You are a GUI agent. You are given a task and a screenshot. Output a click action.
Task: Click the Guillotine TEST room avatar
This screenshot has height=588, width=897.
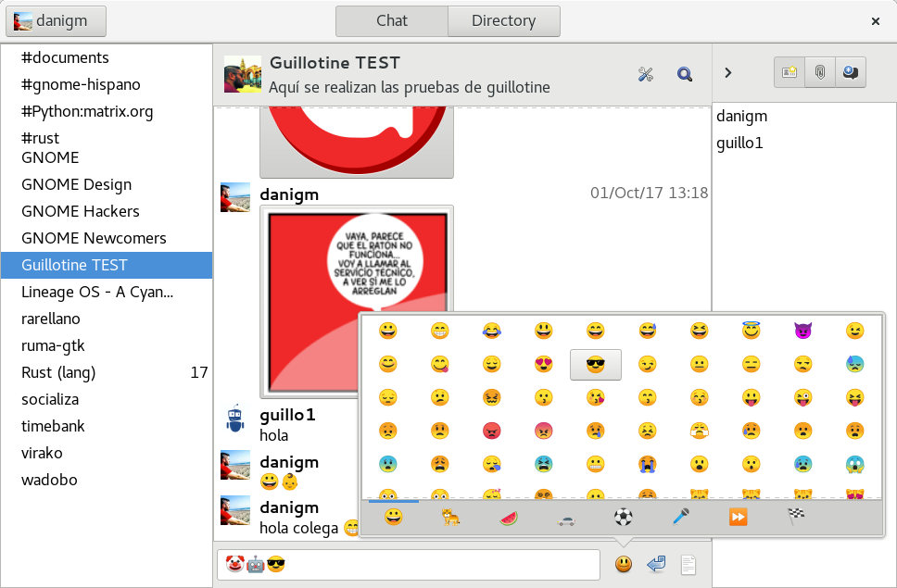click(243, 74)
